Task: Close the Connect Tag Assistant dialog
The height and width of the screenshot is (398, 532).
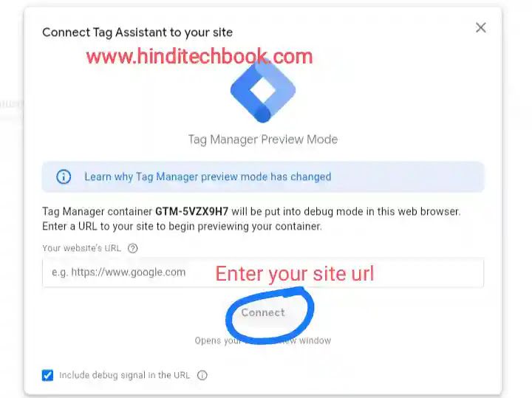Action: pos(480,27)
